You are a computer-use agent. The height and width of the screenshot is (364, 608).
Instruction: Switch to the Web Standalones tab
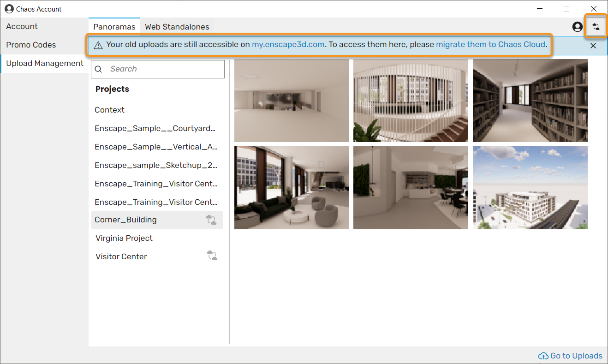coord(177,27)
